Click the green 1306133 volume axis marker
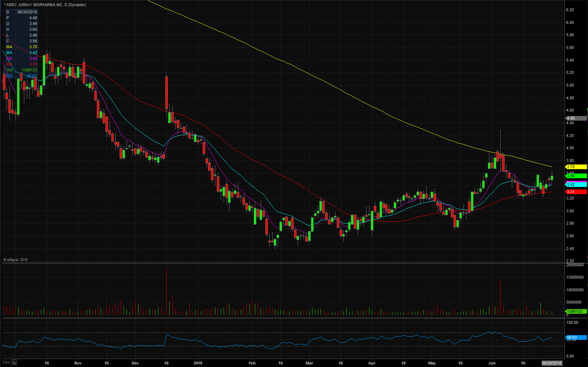Image resolution: width=588 pixels, height=367 pixels. click(576, 312)
